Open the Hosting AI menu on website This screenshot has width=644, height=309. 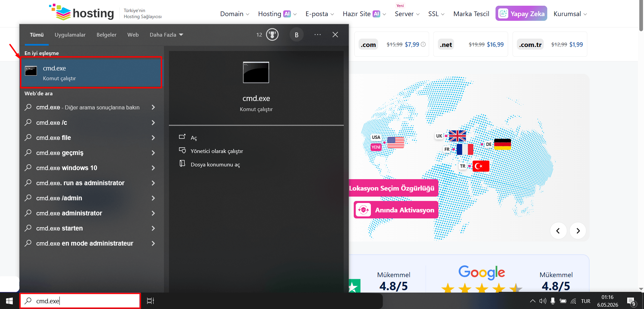pos(277,14)
